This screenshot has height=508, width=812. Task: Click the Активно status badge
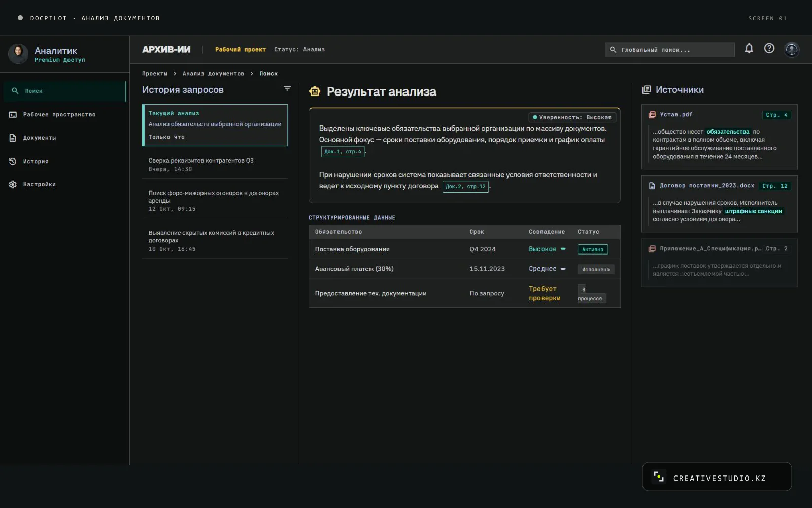pyautogui.click(x=593, y=249)
